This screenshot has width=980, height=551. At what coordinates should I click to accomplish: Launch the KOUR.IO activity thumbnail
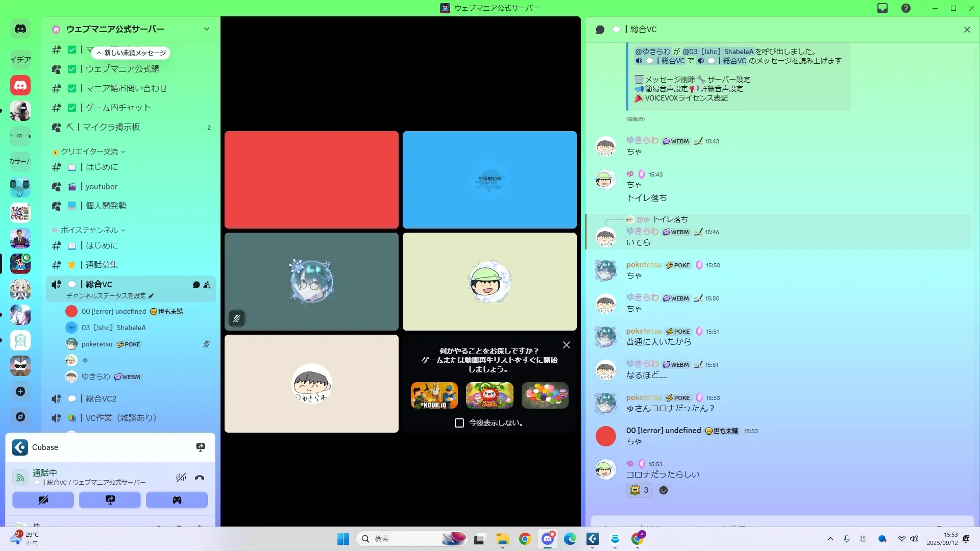tap(434, 395)
